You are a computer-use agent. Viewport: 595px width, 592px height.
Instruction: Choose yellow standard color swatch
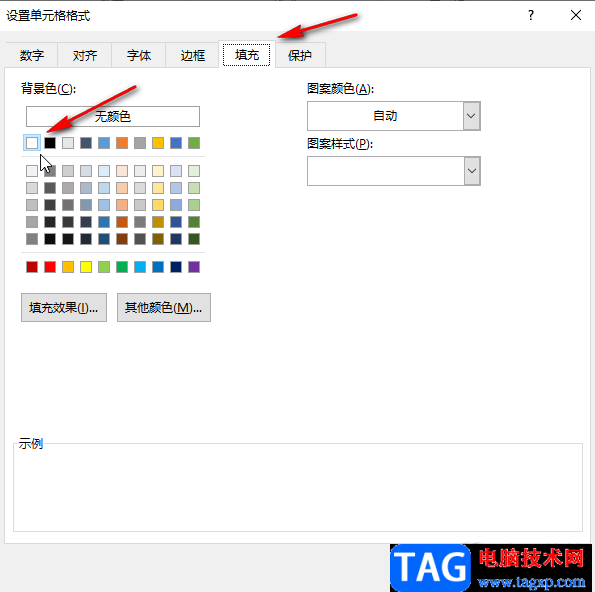click(x=86, y=267)
